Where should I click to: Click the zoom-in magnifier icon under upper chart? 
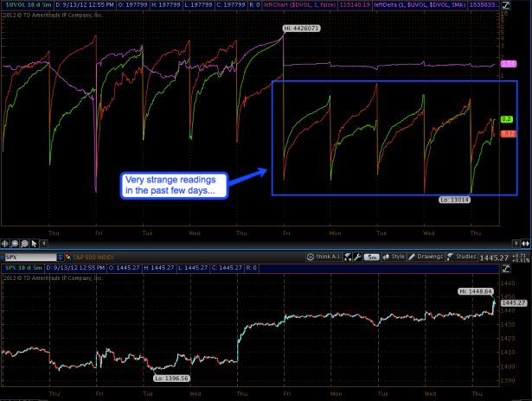16,245
